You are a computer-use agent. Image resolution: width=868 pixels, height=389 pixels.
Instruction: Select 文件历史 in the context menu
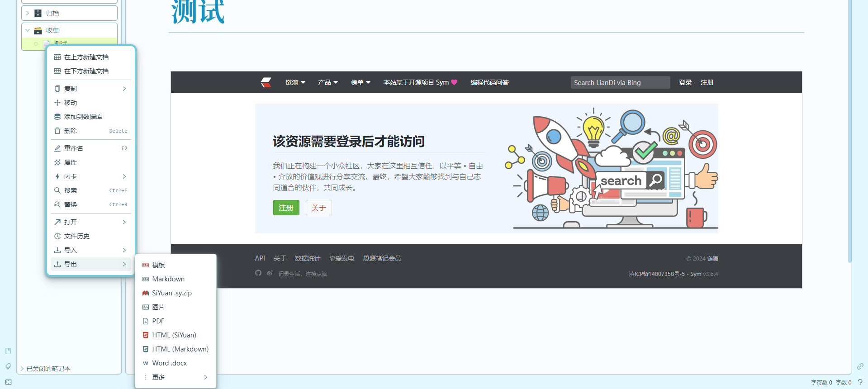[91, 236]
